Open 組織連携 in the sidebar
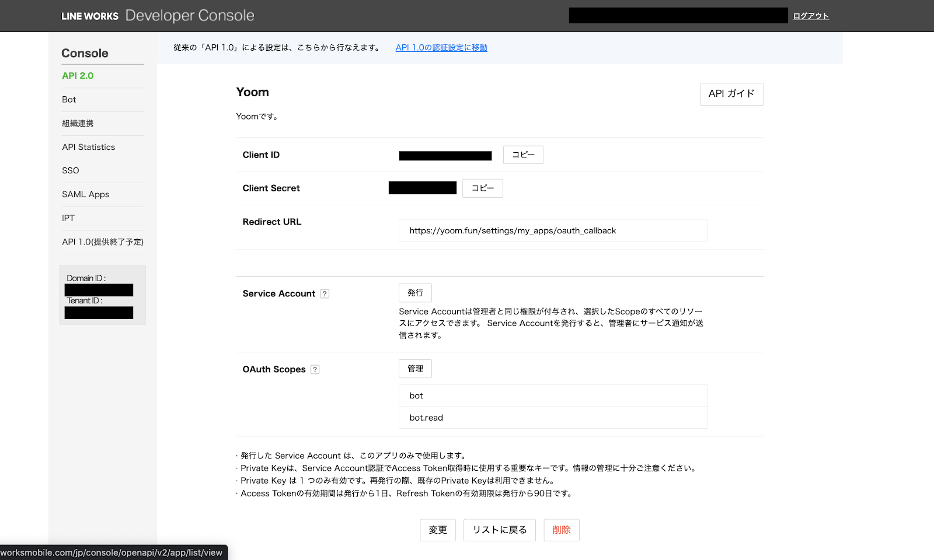The width and height of the screenshot is (934, 560). pyautogui.click(x=78, y=124)
